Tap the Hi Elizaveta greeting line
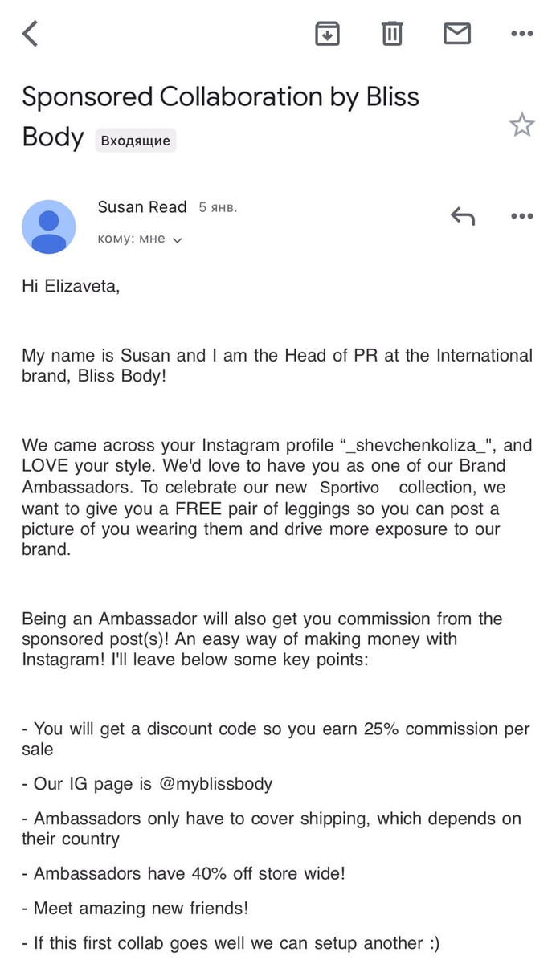Screen dimensions: 560x964 tap(71, 285)
